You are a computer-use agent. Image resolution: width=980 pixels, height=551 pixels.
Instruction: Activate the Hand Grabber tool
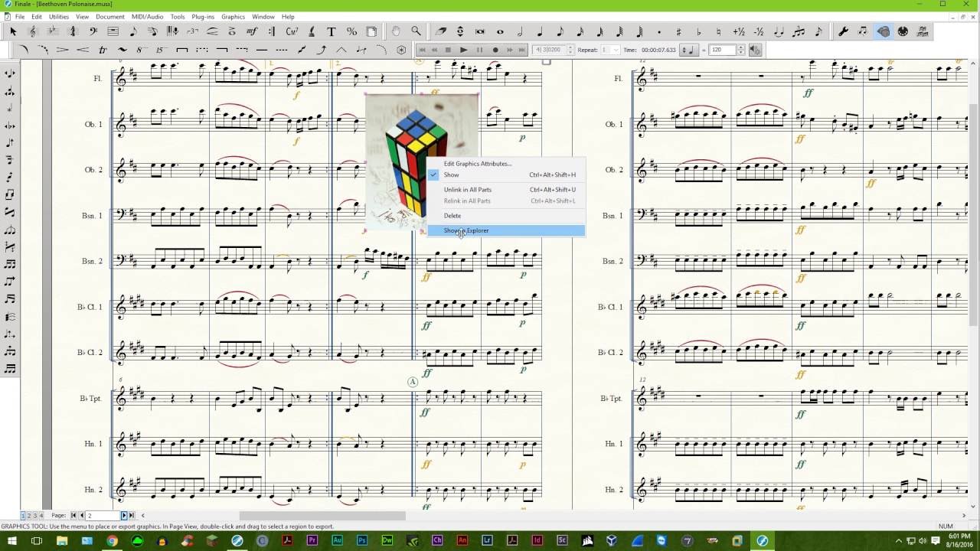coord(396,31)
